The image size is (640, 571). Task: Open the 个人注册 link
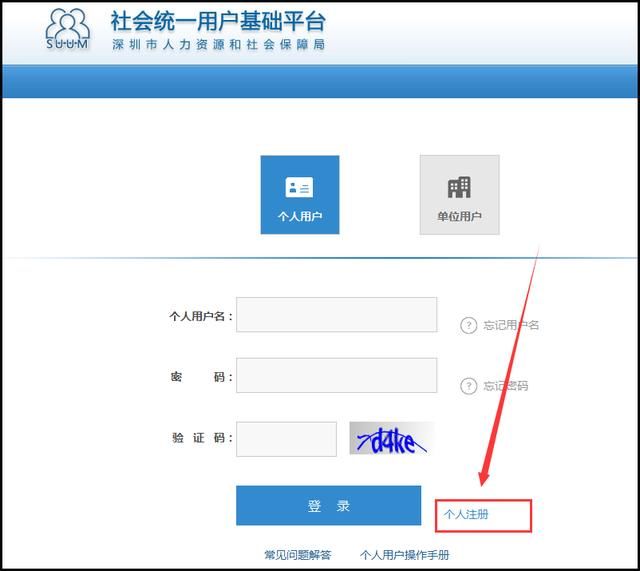(x=466, y=514)
